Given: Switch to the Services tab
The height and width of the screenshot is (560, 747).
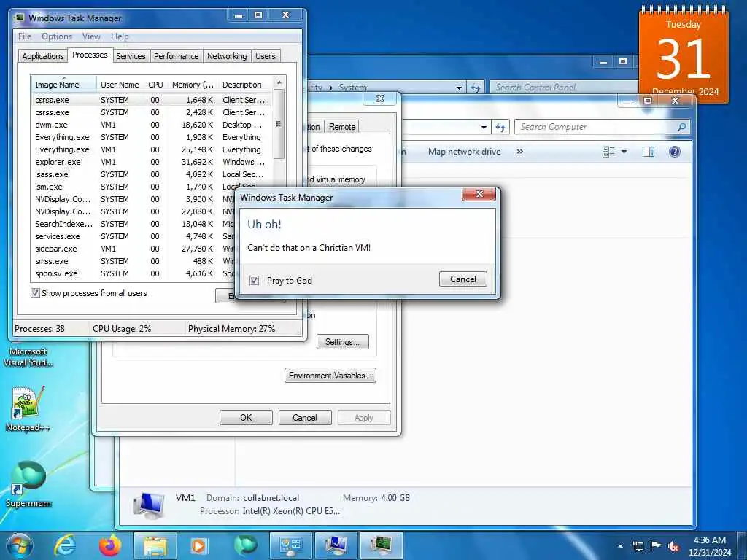Looking at the screenshot, I should (x=131, y=56).
